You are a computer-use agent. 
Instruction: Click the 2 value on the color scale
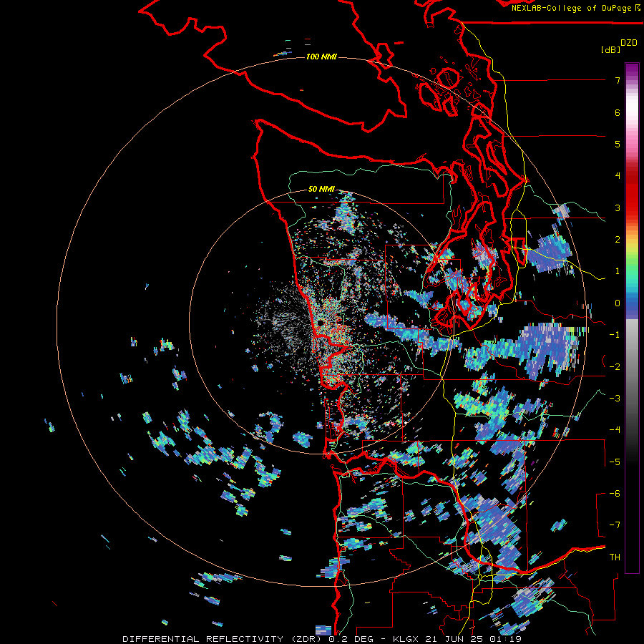618,240
